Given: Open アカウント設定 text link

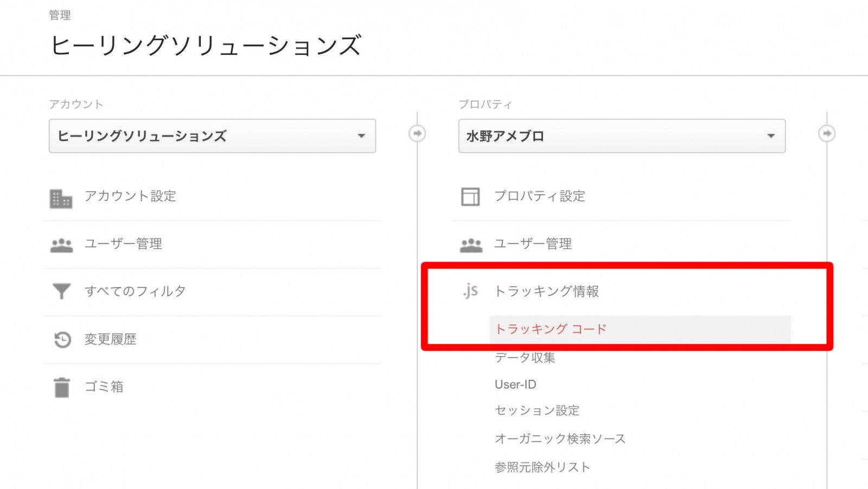Looking at the screenshot, I should [130, 196].
